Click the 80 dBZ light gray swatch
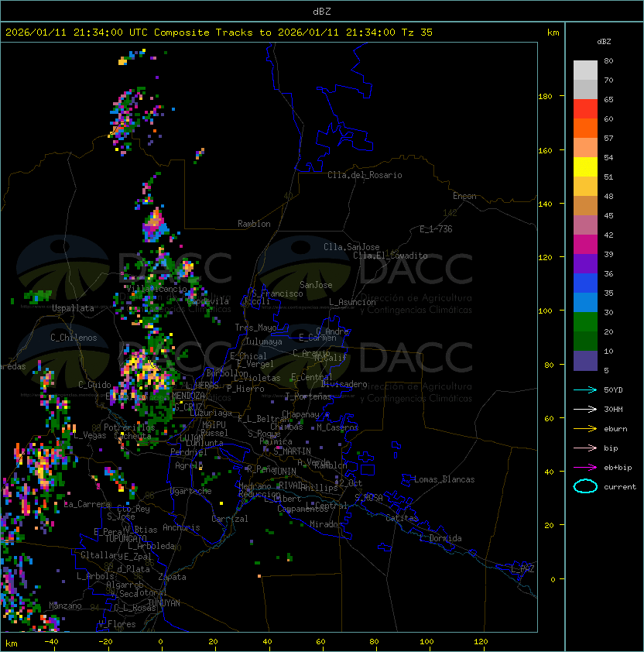 pyautogui.click(x=585, y=70)
